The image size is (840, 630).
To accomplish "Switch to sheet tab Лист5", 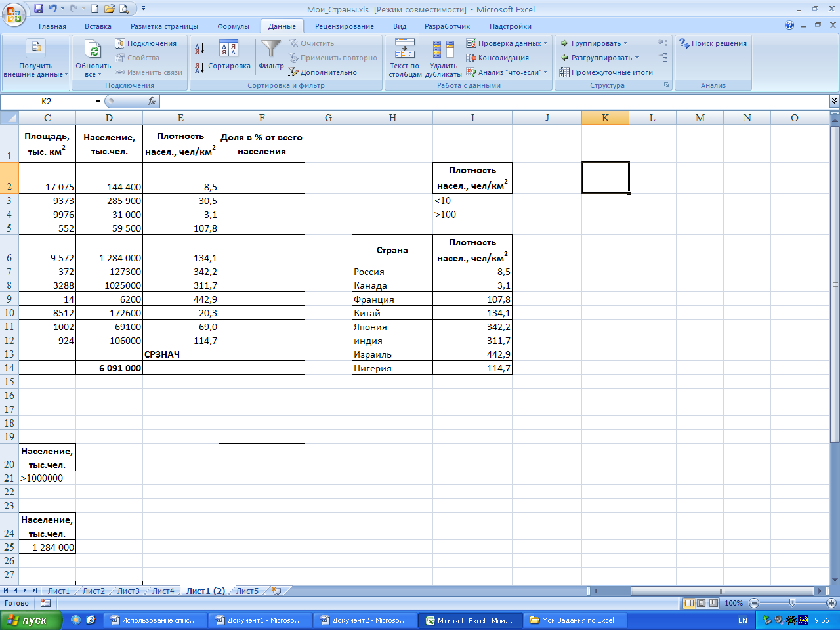I will pos(247,591).
